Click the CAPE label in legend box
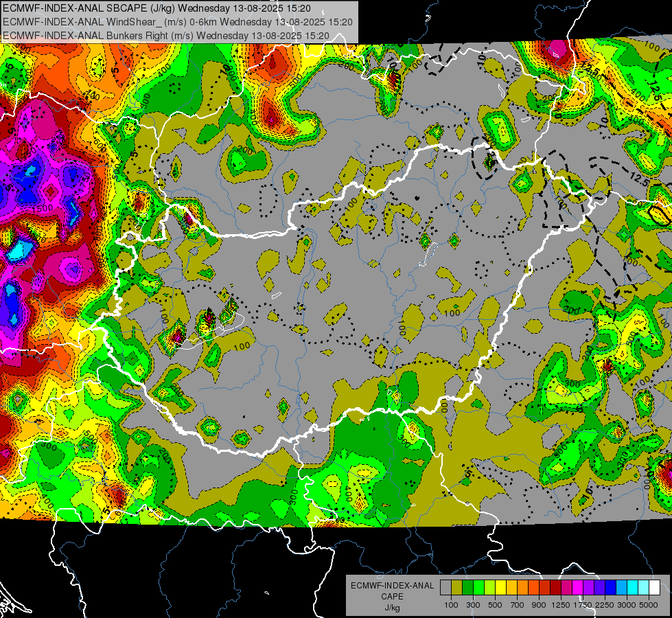This screenshot has width=672, height=618. click(392, 597)
